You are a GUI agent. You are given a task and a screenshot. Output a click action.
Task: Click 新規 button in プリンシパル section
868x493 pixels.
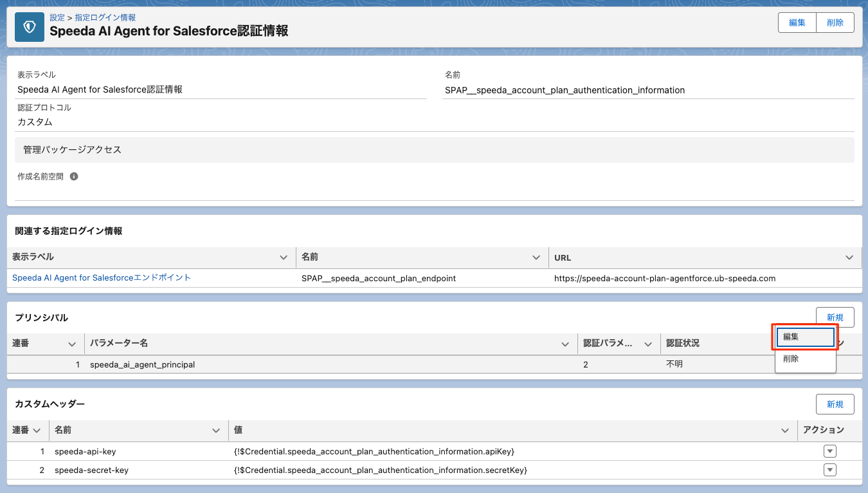pos(835,317)
